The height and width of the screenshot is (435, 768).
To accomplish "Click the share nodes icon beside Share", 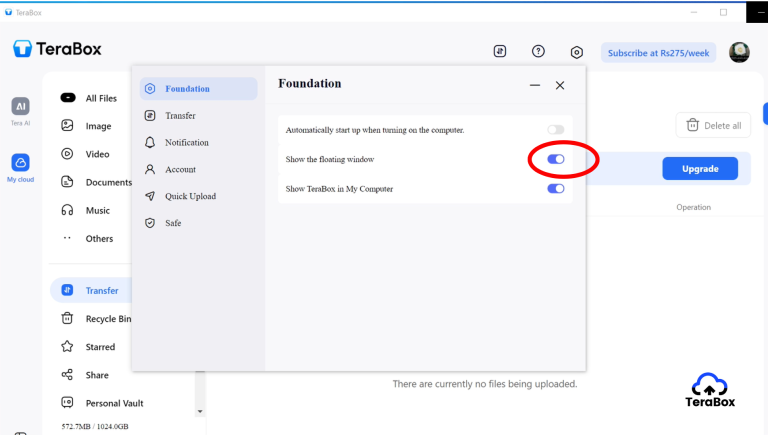I will 67,375.
